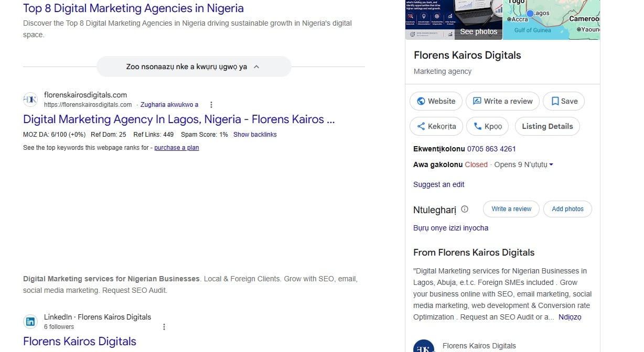This screenshot has width=644, height=352.
Task: Expand opening hours dropdown arrow
Action: 551,164
